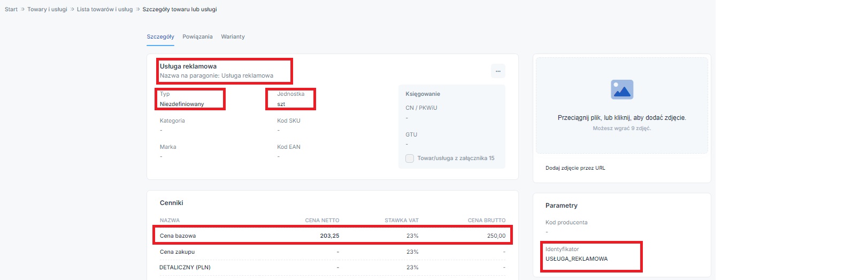Image resolution: width=868 pixels, height=280 pixels.
Task: Click the 250,00 gross price value
Action: coord(496,236)
